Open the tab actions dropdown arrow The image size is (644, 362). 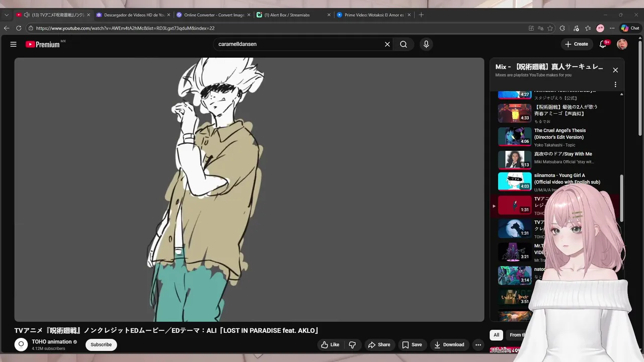(x=7, y=15)
